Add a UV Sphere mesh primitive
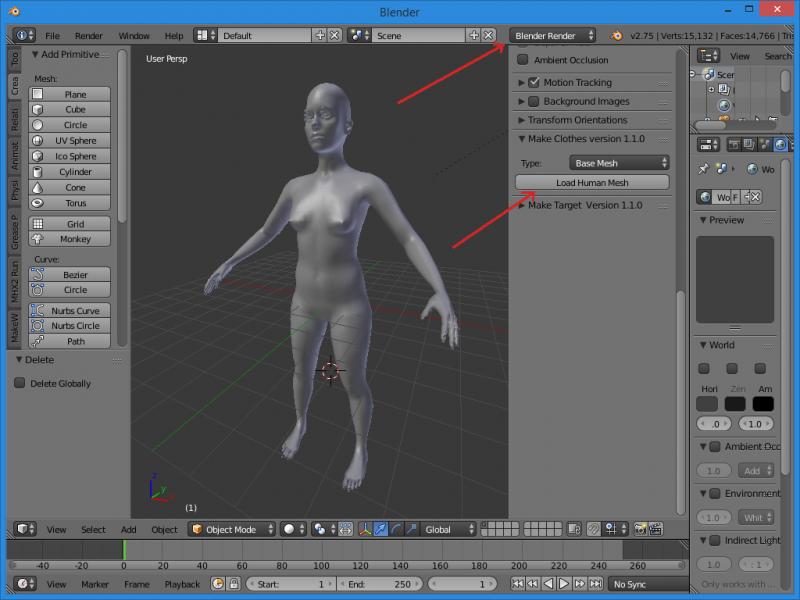The width and height of the screenshot is (800, 600). tap(75, 141)
